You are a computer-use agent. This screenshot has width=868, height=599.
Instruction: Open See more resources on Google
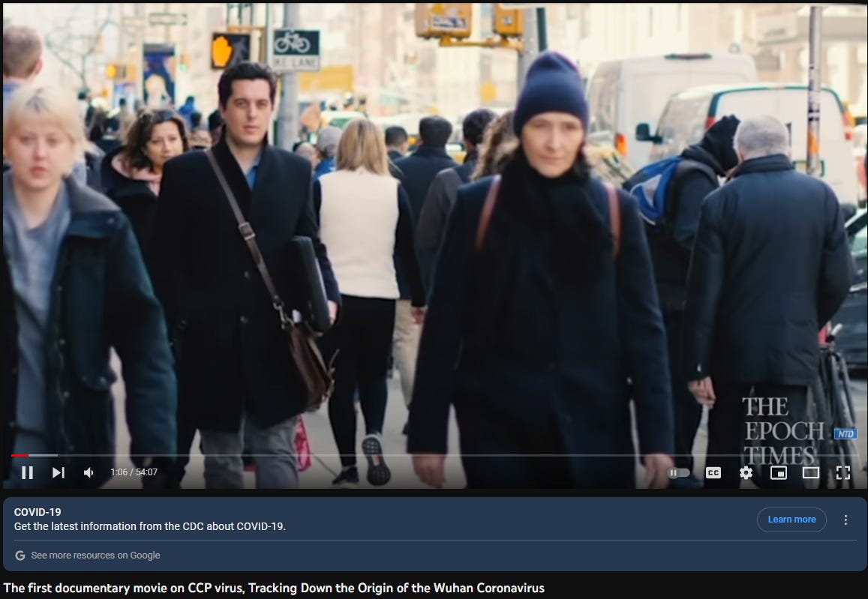pos(95,556)
